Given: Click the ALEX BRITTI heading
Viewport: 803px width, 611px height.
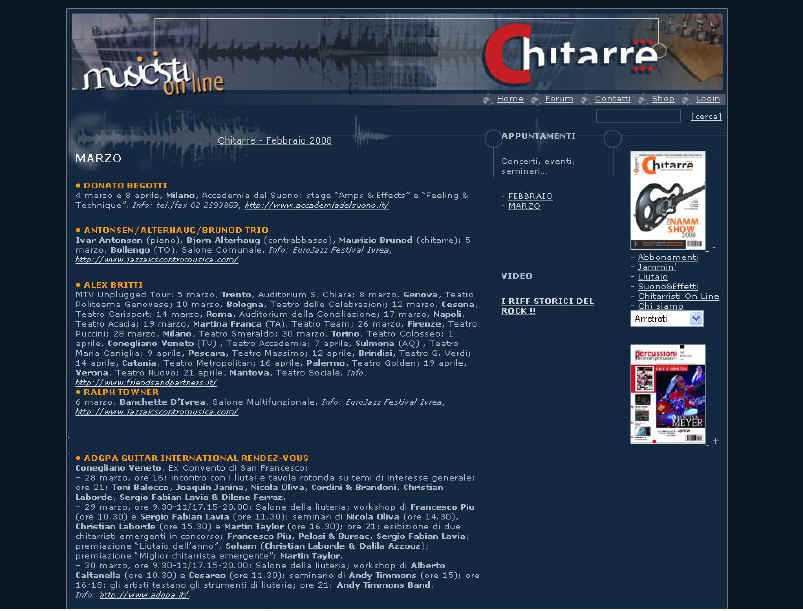Looking at the screenshot, I should (113, 285).
